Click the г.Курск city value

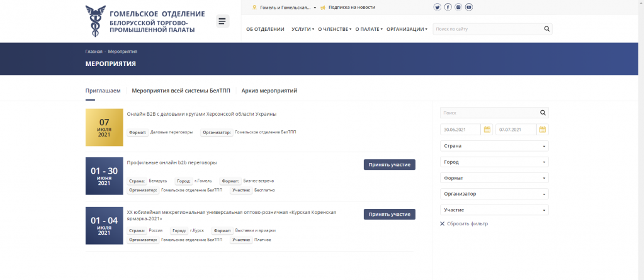tap(197, 230)
